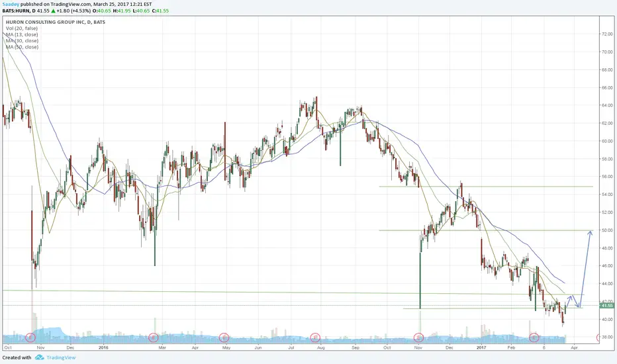This screenshot has width=617, height=364.
Task: Click the +1.80 (+4.53%) change value
Action: point(74,11)
